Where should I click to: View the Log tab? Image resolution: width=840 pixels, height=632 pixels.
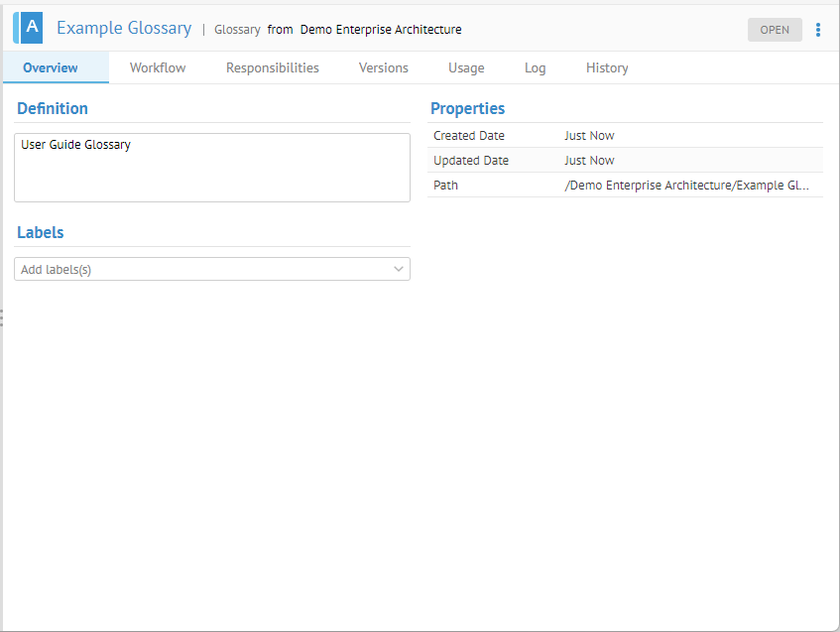(x=536, y=67)
